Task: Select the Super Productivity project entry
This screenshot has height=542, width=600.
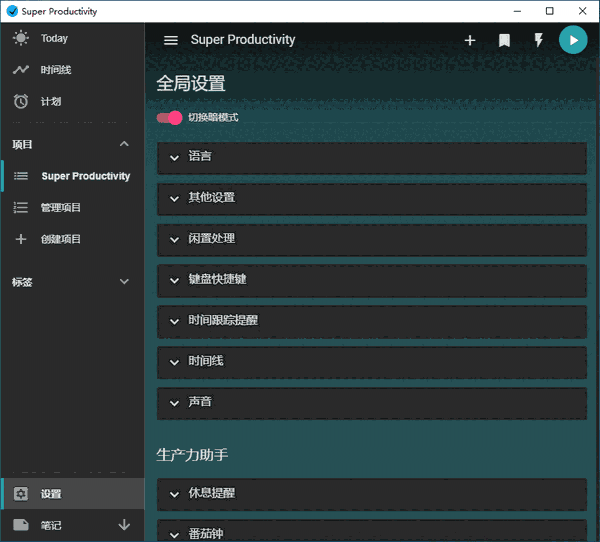Action: (73, 176)
